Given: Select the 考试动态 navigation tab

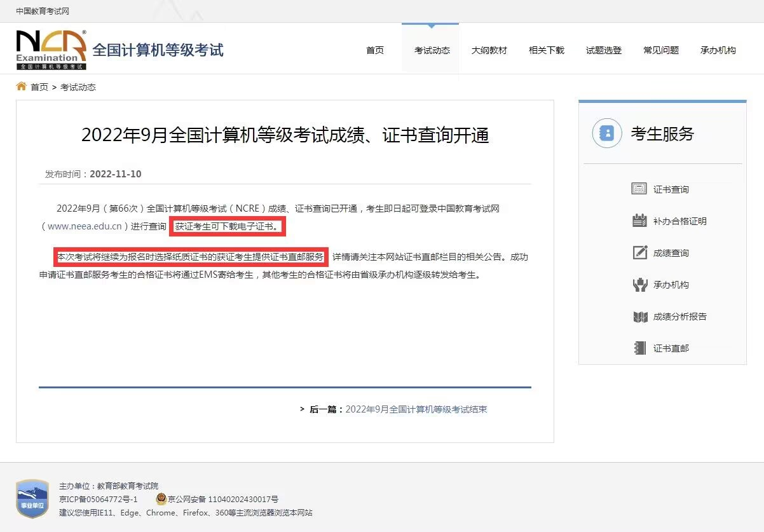Looking at the screenshot, I should (x=432, y=50).
